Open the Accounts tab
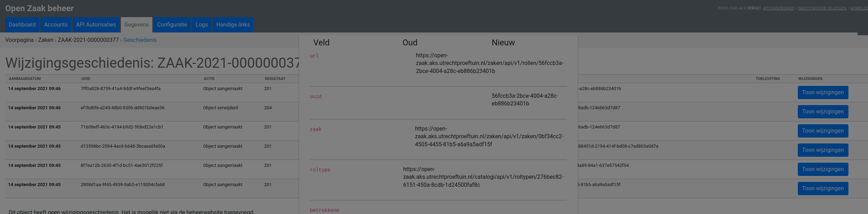The height and width of the screenshot is (214, 868). (56, 24)
